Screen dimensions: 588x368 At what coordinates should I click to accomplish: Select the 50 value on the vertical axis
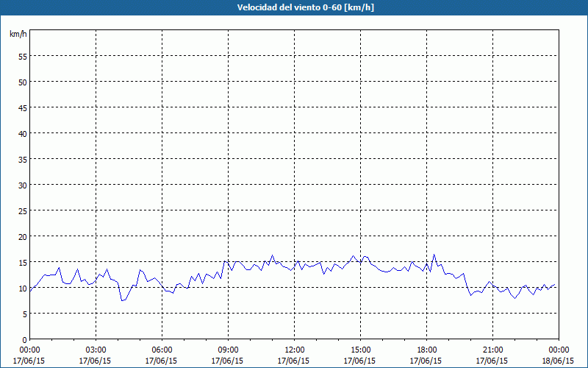click(23, 82)
